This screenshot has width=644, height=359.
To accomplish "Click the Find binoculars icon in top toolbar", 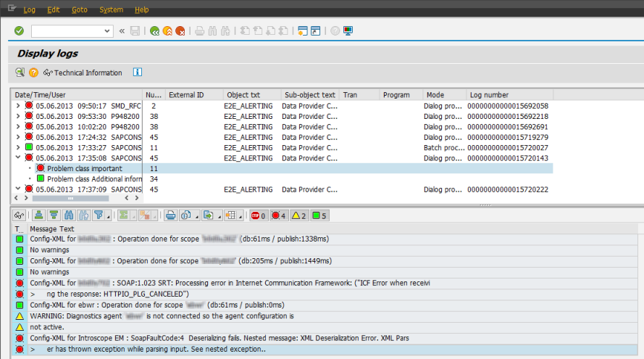I will pyautogui.click(x=212, y=31).
